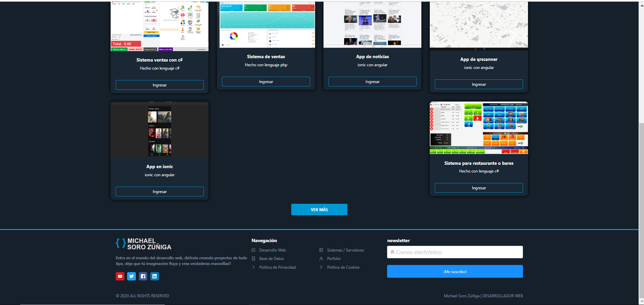Focus the Correo electrónico input field
Screen dimensions: 644x305
(455, 252)
